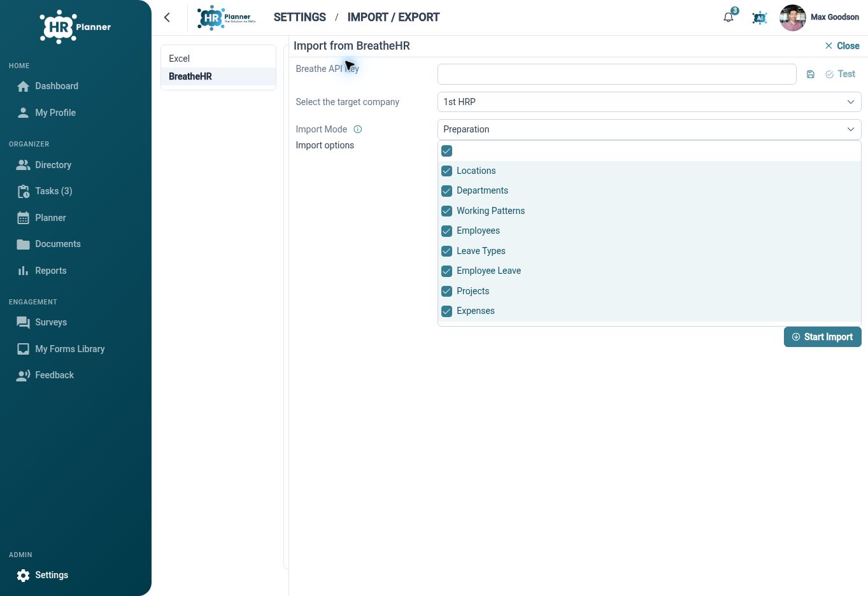Click the Planner calendar icon
Screen dimensions: 868x596
coord(24,218)
